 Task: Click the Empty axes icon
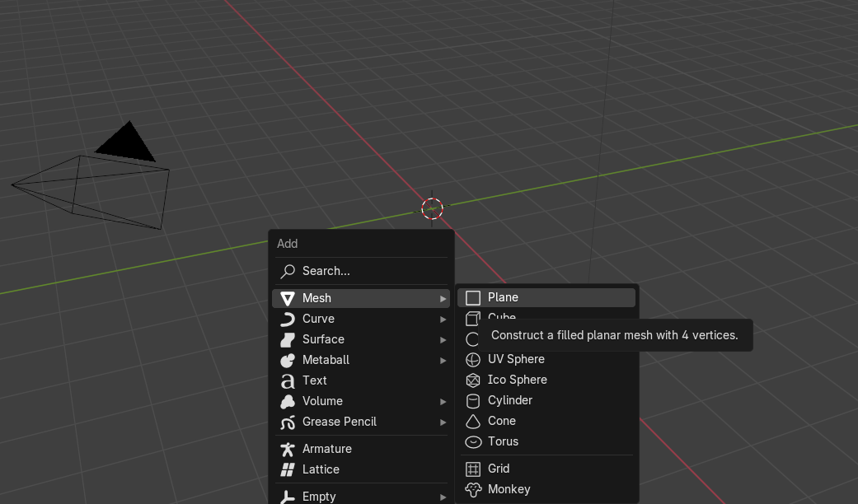pos(288,497)
